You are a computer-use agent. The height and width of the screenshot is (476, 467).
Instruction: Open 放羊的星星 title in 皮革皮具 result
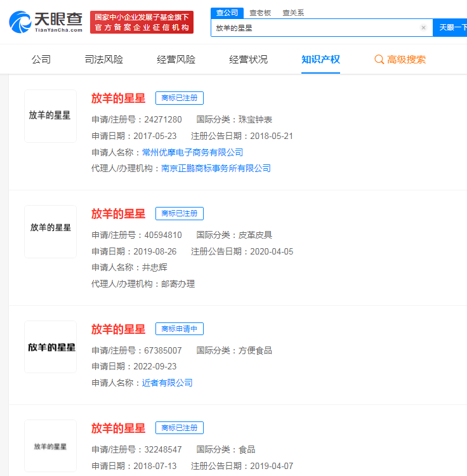[119, 214]
